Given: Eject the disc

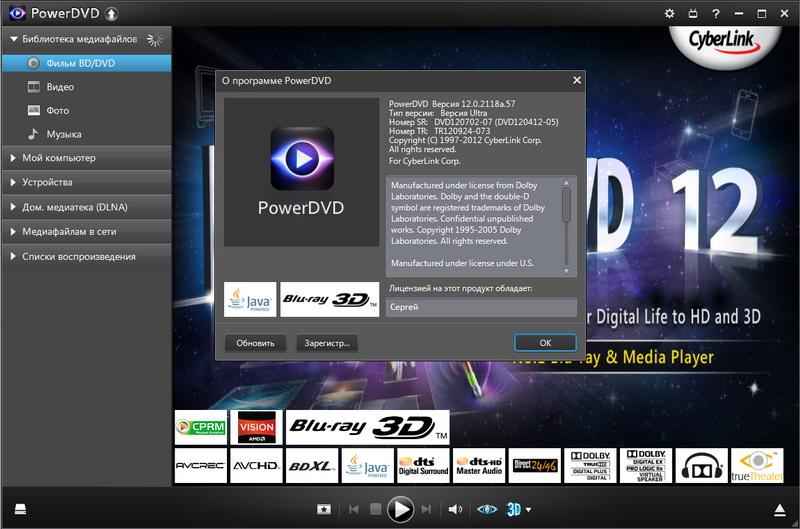Looking at the screenshot, I should [780, 510].
